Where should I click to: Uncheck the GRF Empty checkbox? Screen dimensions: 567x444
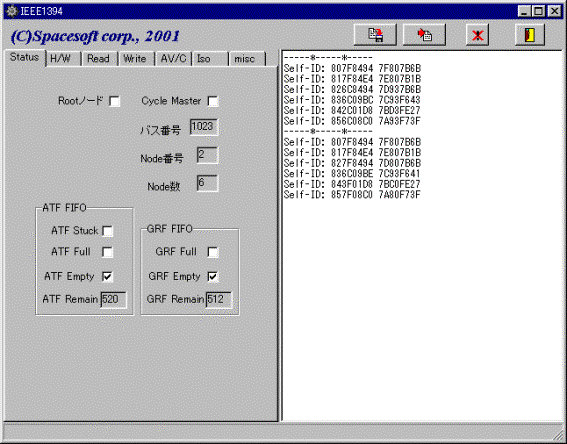pyautogui.click(x=213, y=277)
